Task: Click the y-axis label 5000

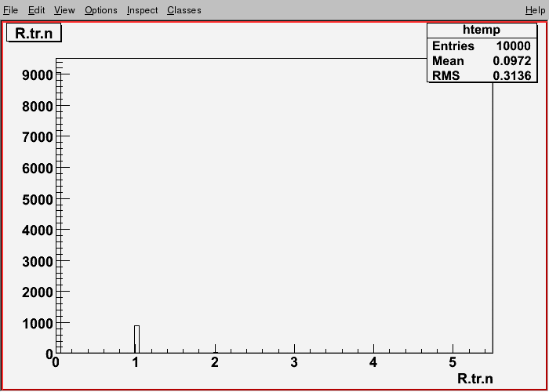Action: click(37, 199)
